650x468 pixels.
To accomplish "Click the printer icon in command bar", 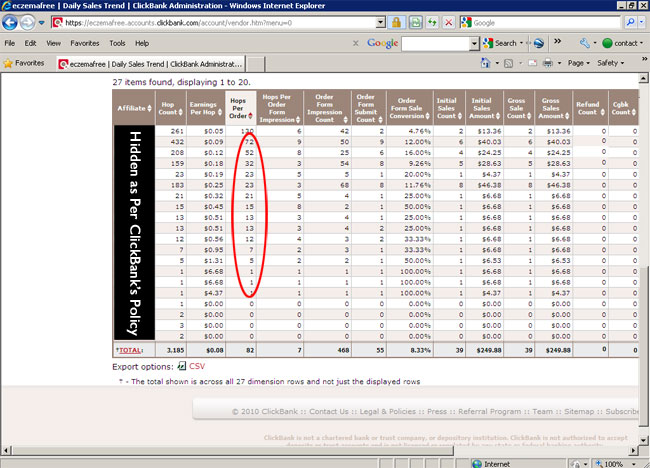I will coord(550,62).
